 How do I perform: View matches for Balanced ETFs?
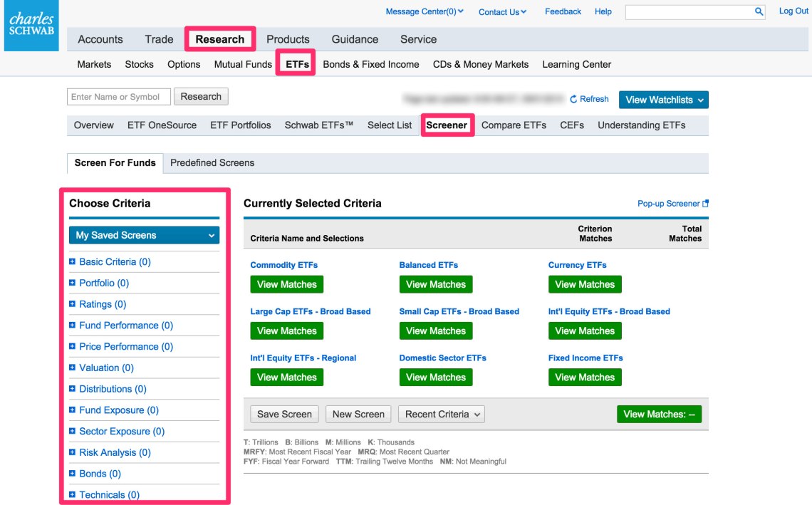[436, 284]
